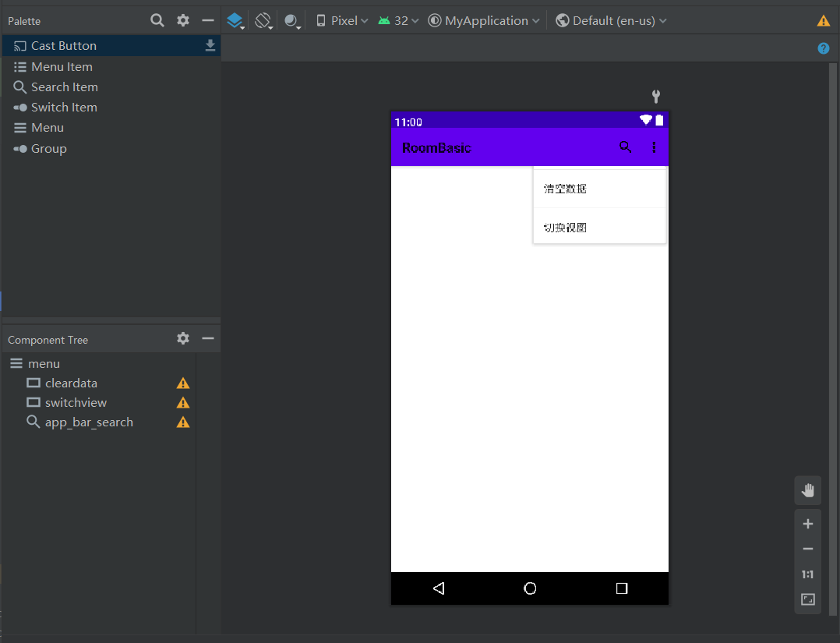
Task: Select Switch Item in the palette
Action: coord(111,108)
